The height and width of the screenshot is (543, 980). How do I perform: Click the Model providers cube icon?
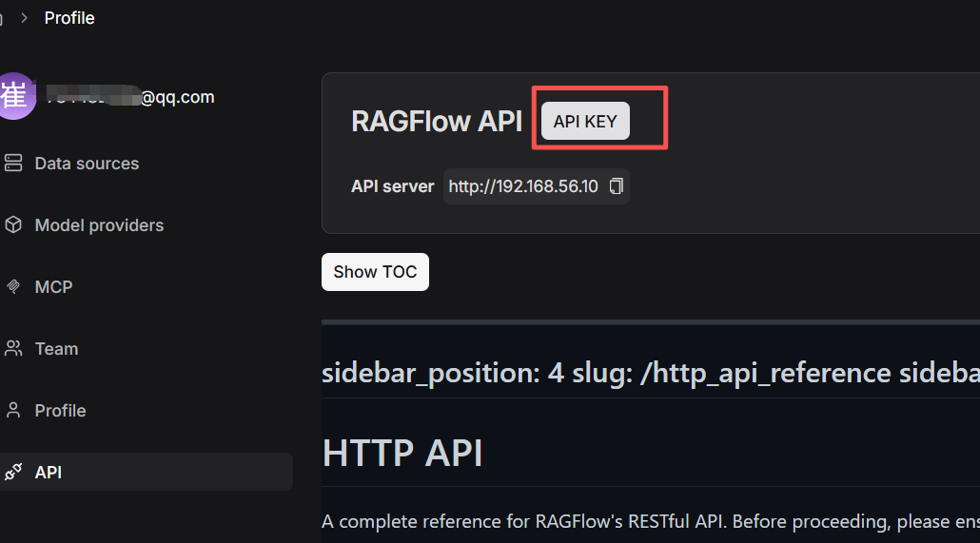pyautogui.click(x=13, y=225)
